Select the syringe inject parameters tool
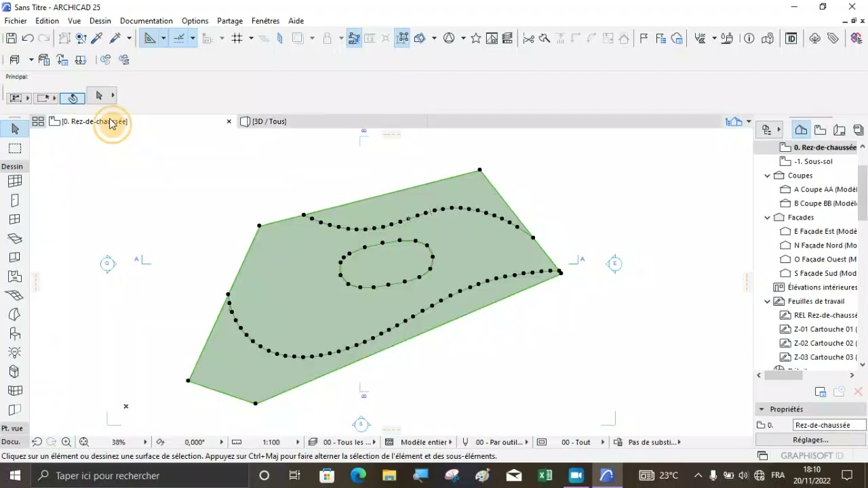 click(115, 39)
